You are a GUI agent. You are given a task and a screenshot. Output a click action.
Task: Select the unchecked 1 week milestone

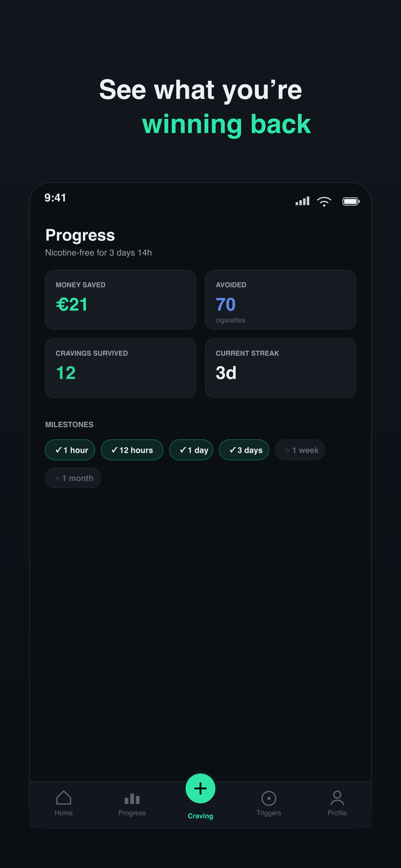[x=300, y=450]
